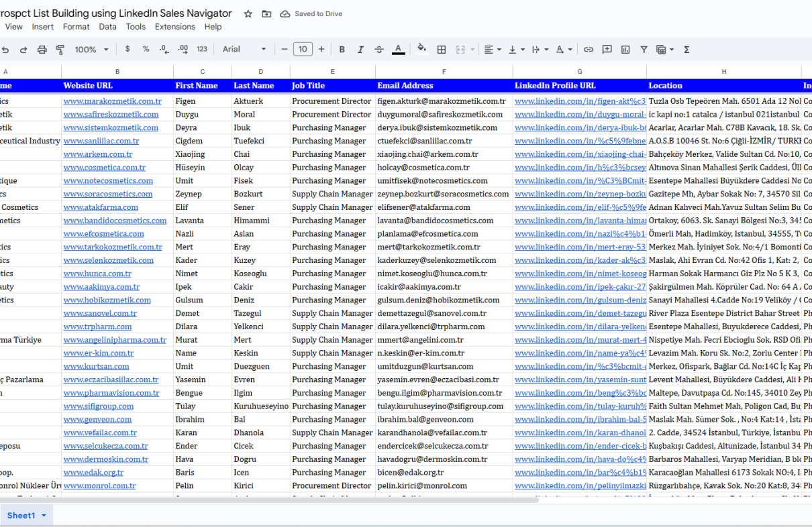This screenshot has height=527, width=812.
Task: Open the Filter views dropdown
Action: pyautogui.click(x=664, y=50)
